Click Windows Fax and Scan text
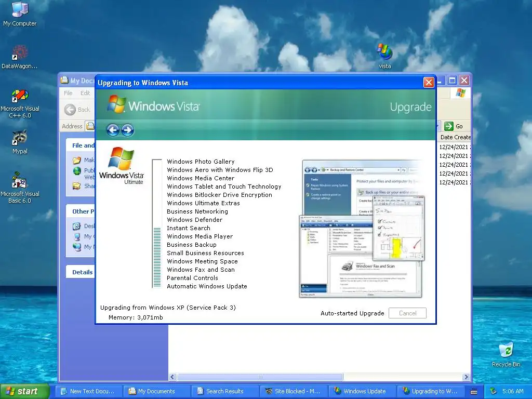The width and height of the screenshot is (532, 399). coord(201,270)
